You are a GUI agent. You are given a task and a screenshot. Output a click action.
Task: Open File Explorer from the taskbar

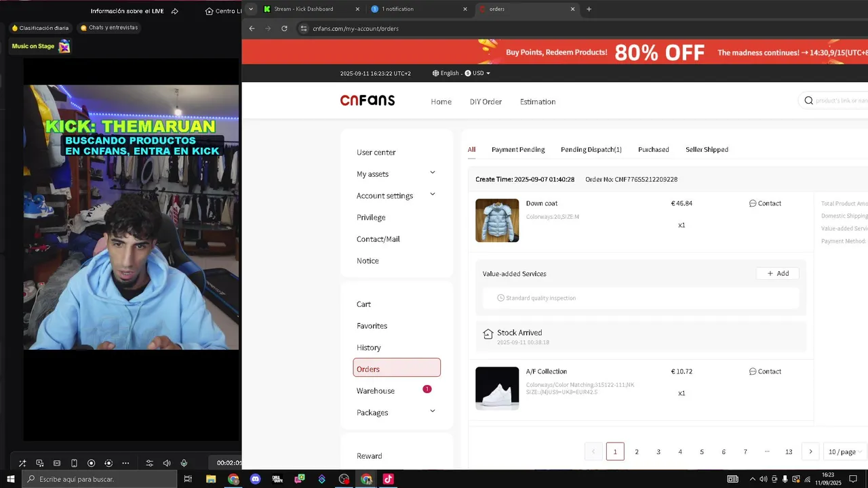coord(211,479)
